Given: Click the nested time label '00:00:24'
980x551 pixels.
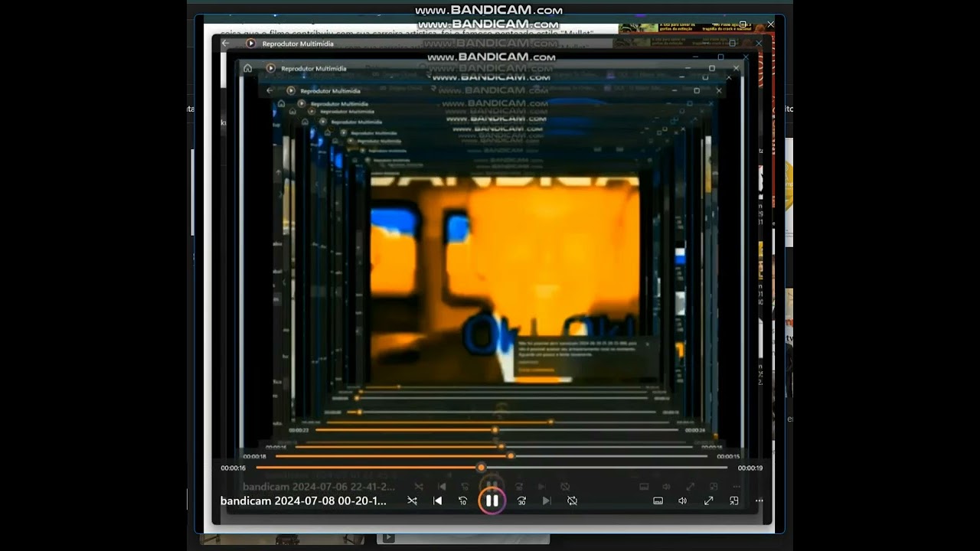Looking at the screenshot, I should tap(695, 430).
